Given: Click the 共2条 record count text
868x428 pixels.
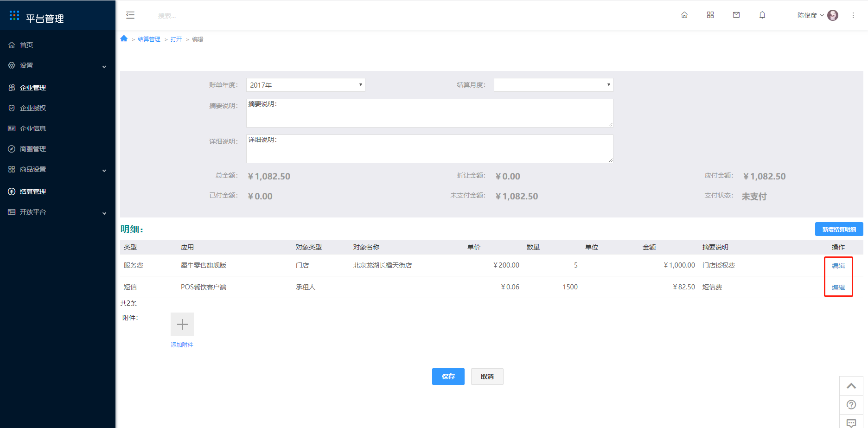Looking at the screenshot, I should (128, 303).
